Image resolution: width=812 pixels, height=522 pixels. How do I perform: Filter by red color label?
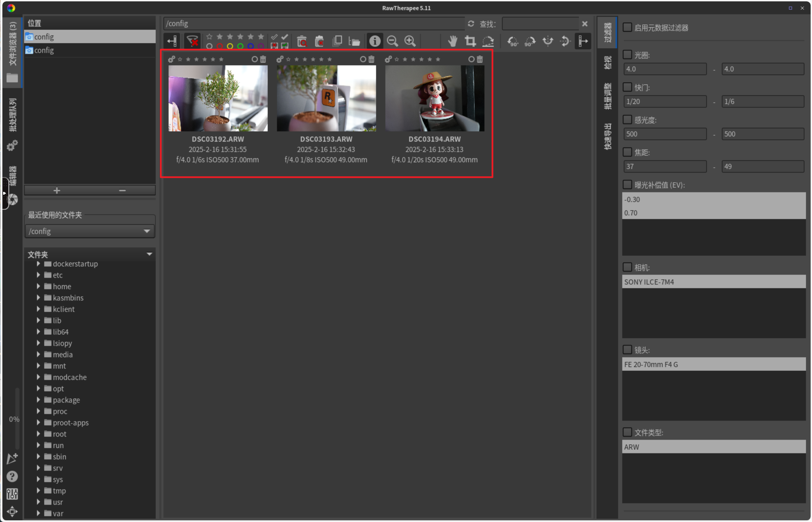tap(220, 46)
